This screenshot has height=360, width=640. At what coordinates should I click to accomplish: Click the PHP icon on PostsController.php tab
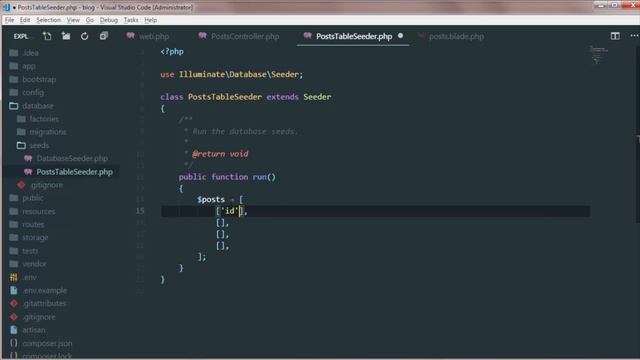pyautogui.click(x=202, y=36)
